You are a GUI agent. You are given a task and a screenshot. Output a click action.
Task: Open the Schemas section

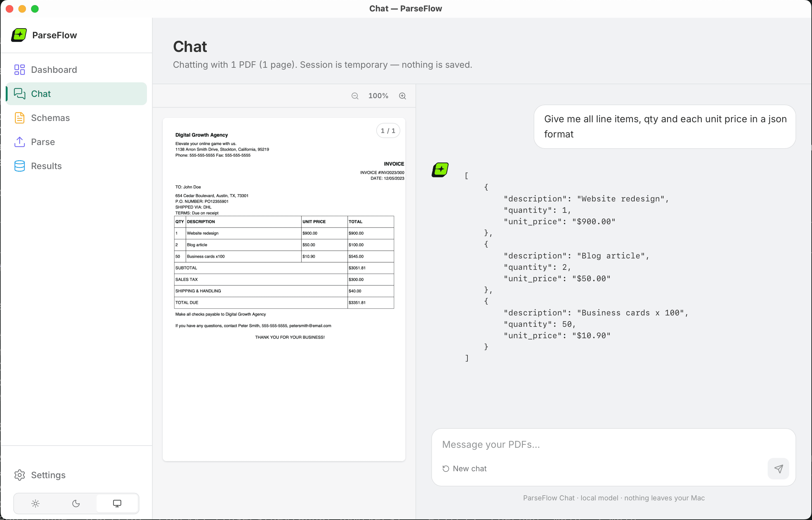76,118
